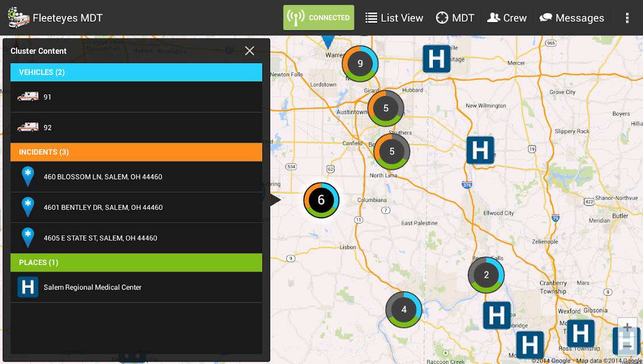Close the Cluster Content panel
This screenshot has width=643, height=364.
click(249, 51)
